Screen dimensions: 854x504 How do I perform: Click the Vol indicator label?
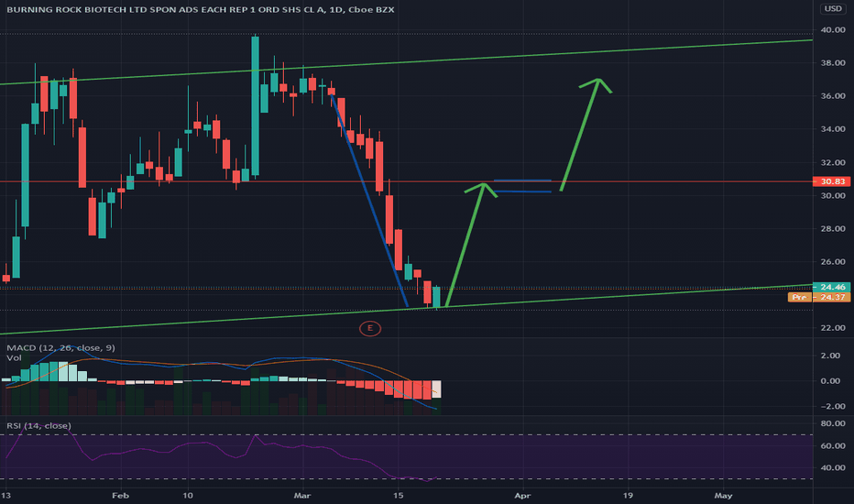click(14, 358)
